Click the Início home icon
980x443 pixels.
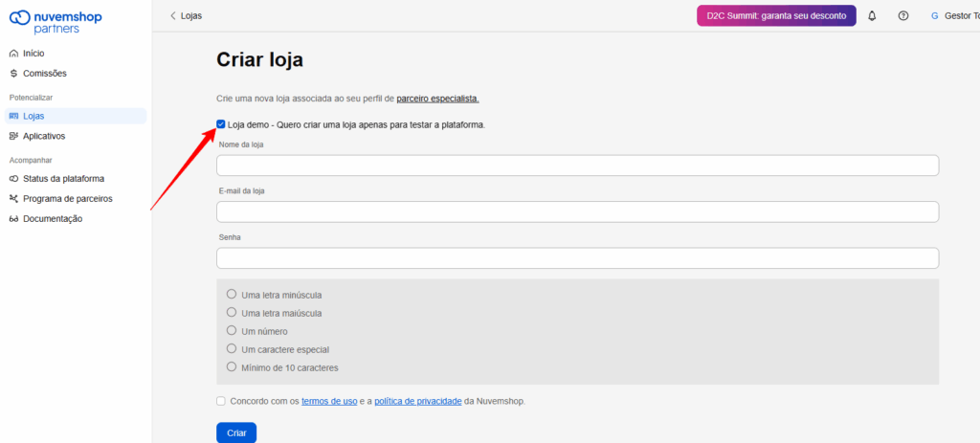click(x=13, y=54)
